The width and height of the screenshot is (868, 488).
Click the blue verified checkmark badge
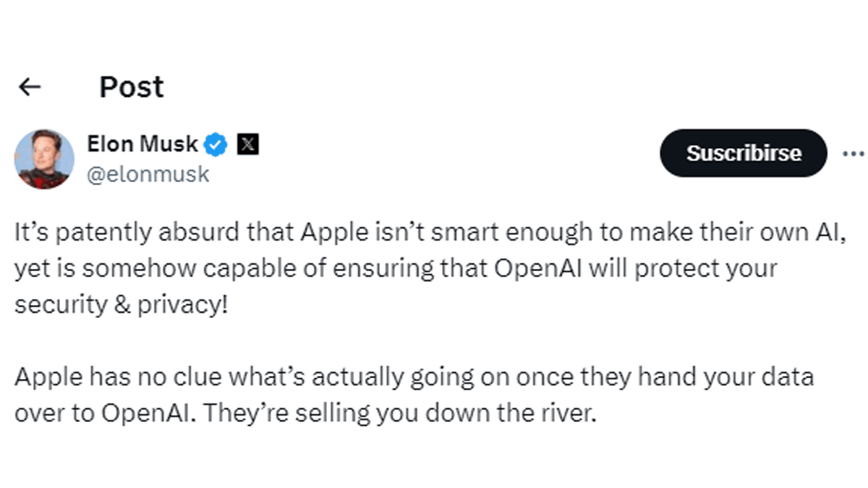(216, 145)
